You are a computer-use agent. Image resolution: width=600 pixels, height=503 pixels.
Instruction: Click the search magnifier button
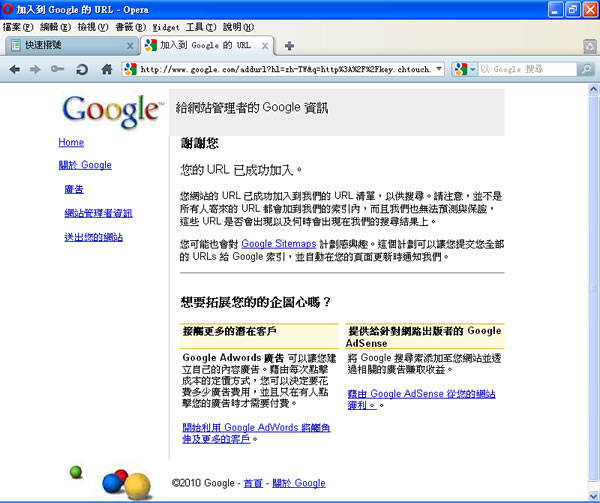586,69
